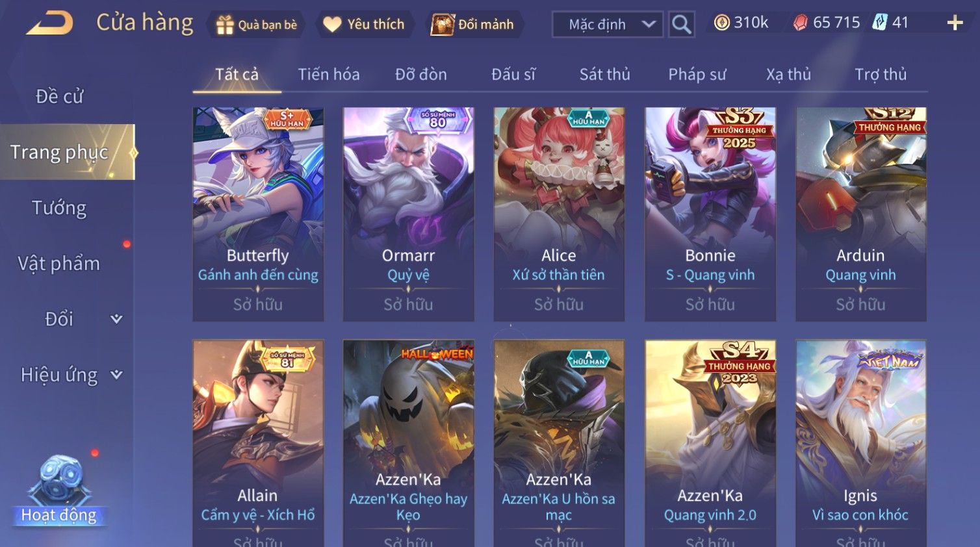Switch to the Tiến hóa tab
The height and width of the screenshot is (547, 980).
click(x=329, y=75)
